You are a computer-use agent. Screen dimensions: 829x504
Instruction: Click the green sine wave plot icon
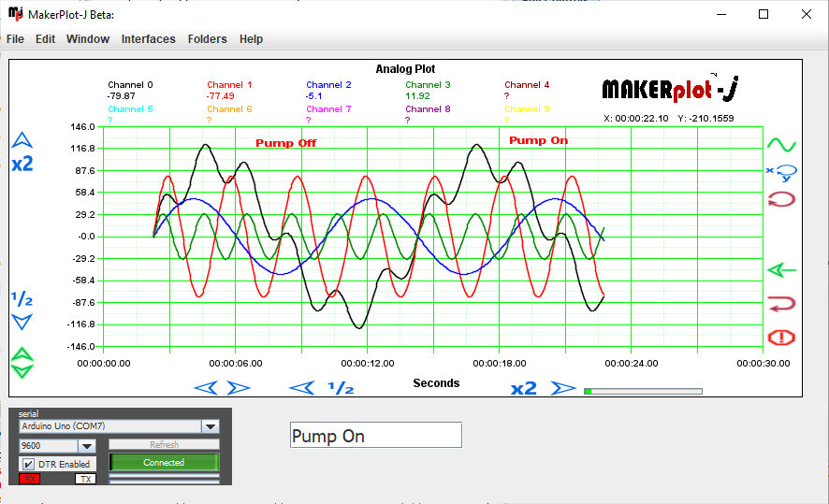781,145
